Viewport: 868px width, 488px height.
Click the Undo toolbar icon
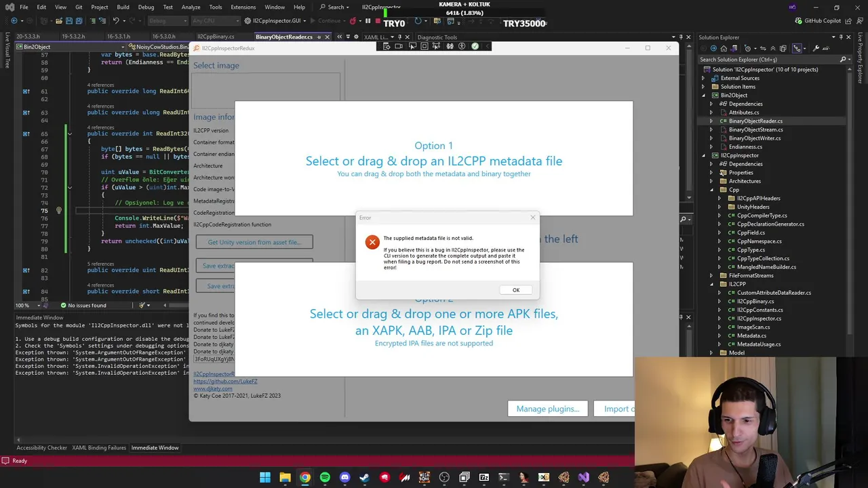pyautogui.click(x=115, y=21)
